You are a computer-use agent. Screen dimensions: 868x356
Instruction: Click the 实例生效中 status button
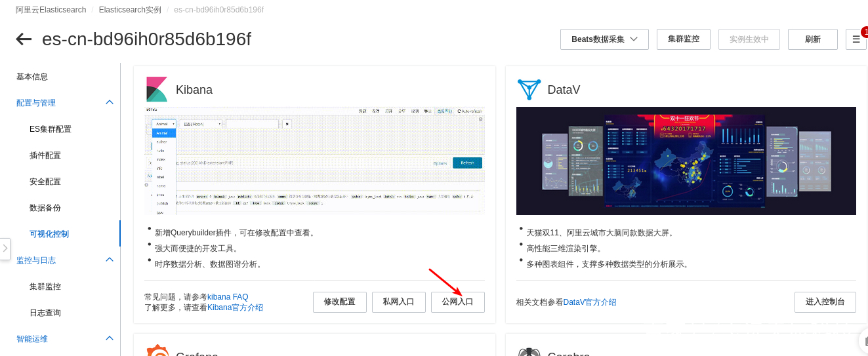[x=749, y=39]
